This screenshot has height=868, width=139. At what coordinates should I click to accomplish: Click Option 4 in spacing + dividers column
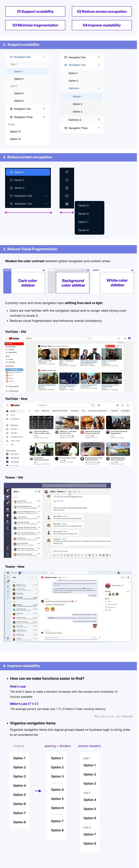click(x=57, y=789)
